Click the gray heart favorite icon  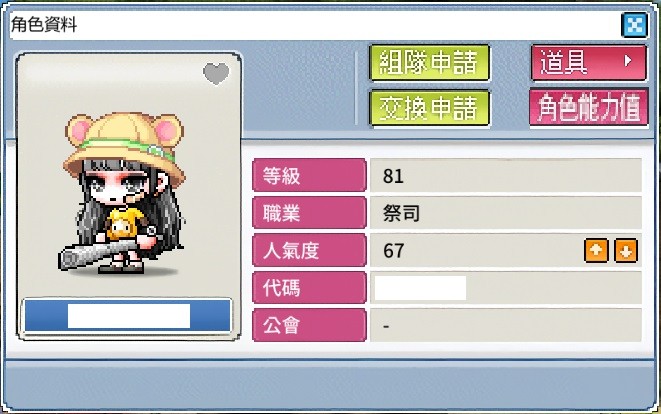pos(216,73)
